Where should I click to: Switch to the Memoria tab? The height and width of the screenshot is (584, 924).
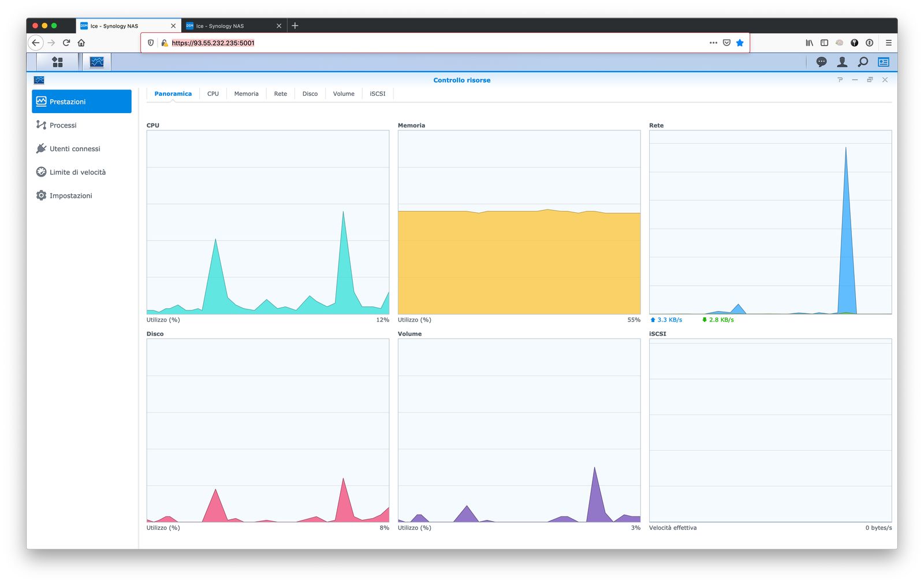[x=246, y=93]
